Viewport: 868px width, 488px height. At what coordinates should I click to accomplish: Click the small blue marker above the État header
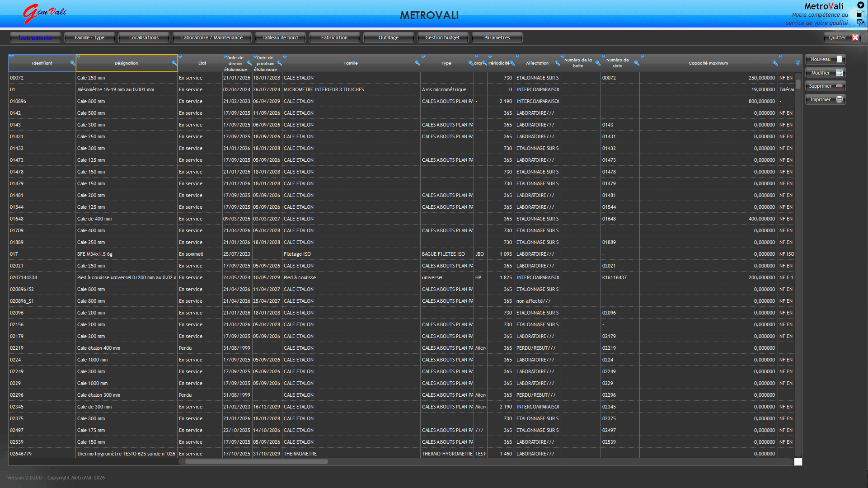pos(180,56)
